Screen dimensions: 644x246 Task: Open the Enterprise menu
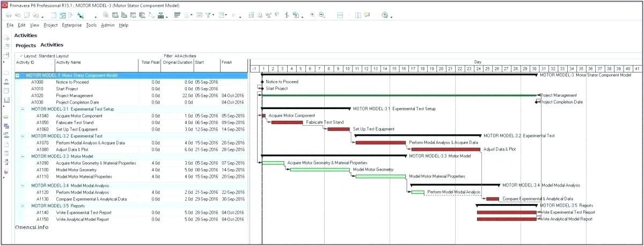[x=72, y=25]
